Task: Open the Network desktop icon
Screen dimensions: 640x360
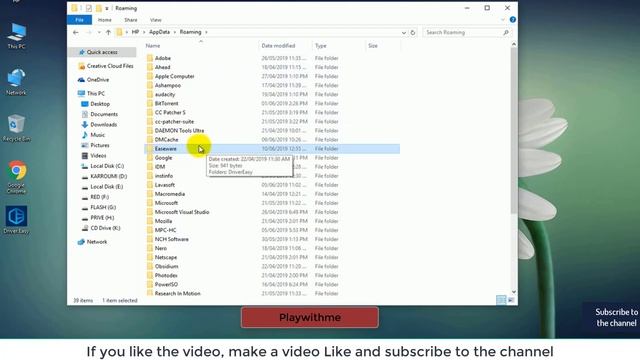Action: (16, 82)
